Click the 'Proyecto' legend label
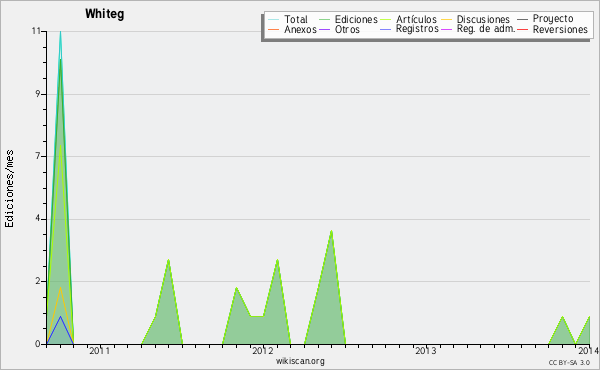The image size is (600, 370). coord(553,19)
